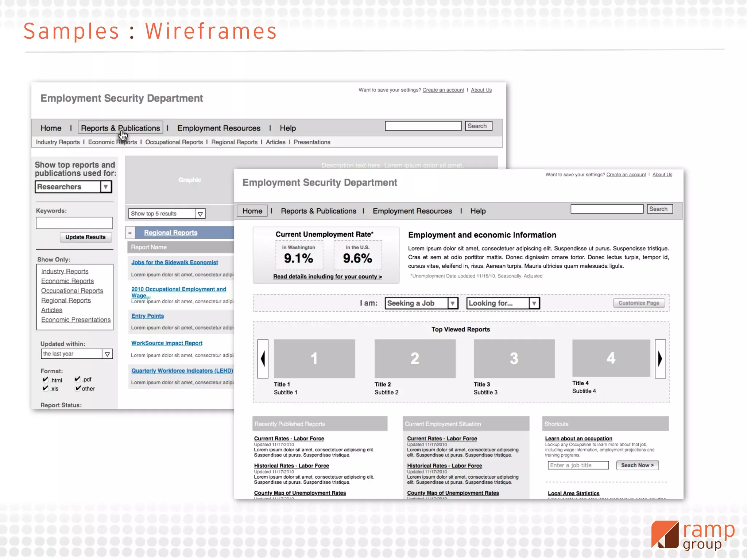Click the Seach Now button
The image size is (747, 560).
point(637,466)
